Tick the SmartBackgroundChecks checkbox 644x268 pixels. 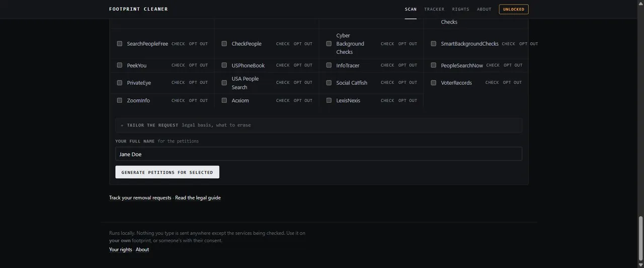[x=434, y=44]
